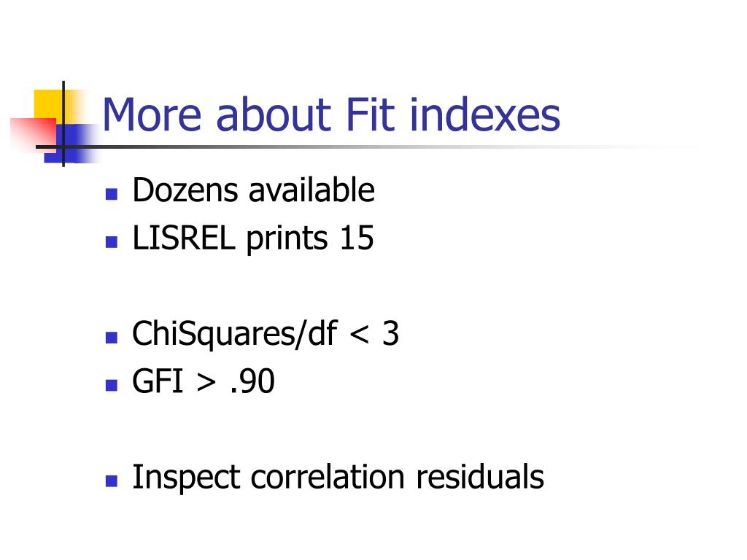Click the bullet beside 'Inspect correlation residuals'
747x560 pixels.
[x=112, y=481]
